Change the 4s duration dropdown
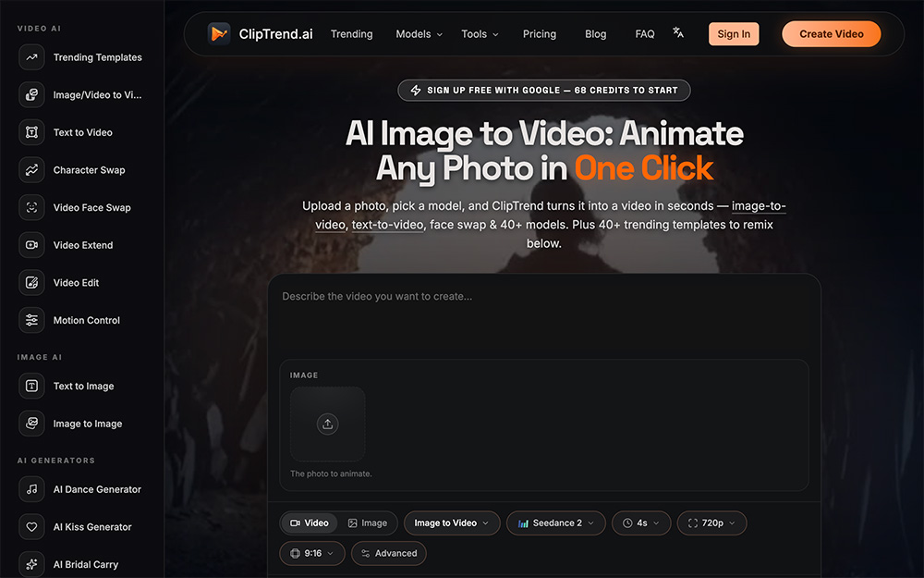 click(641, 523)
